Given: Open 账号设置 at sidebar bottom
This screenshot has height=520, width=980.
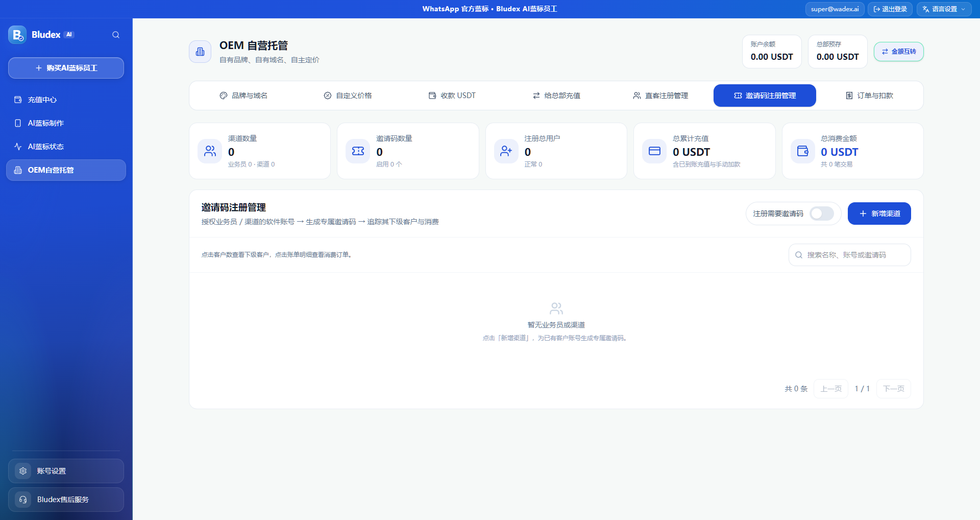Looking at the screenshot, I should click(x=66, y=471).
